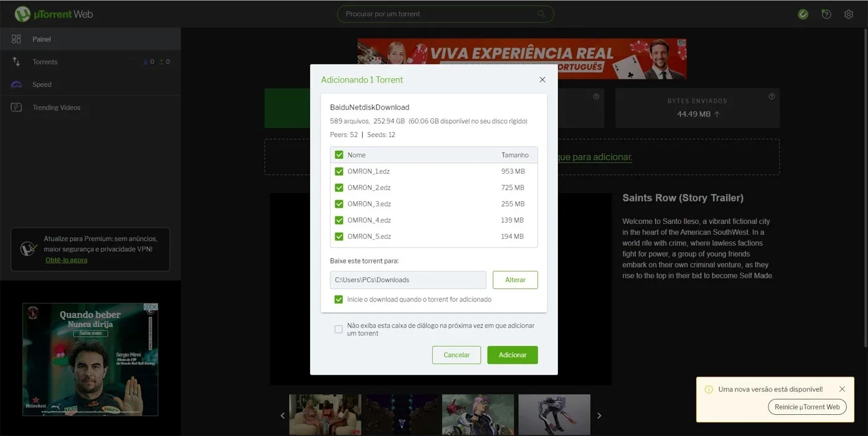Click the Trending Videos icon

[17, 107]
